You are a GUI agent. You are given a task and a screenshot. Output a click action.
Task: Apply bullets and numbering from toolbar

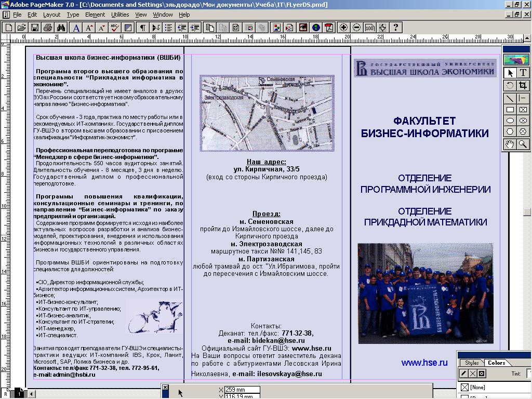tap(169, 28)
